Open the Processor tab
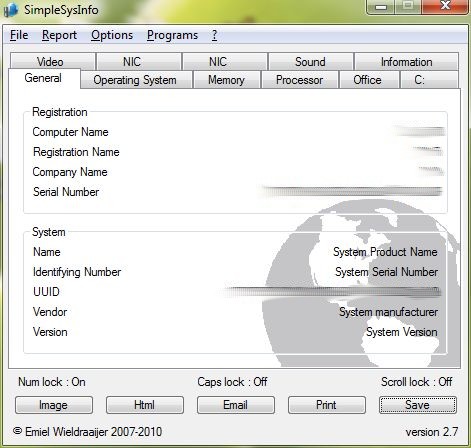This screenshot has height=448, width=471. (x=299, y=80)
